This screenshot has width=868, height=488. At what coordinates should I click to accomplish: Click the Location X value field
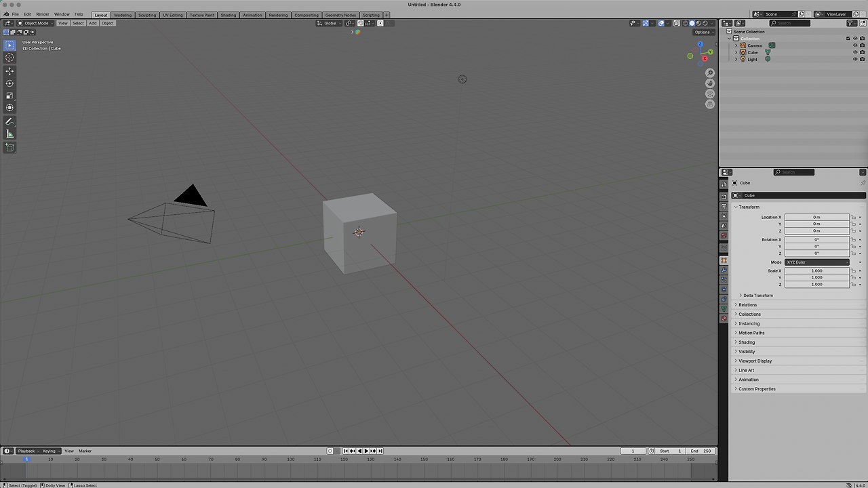pyautogui.click(x=817, y=218)
